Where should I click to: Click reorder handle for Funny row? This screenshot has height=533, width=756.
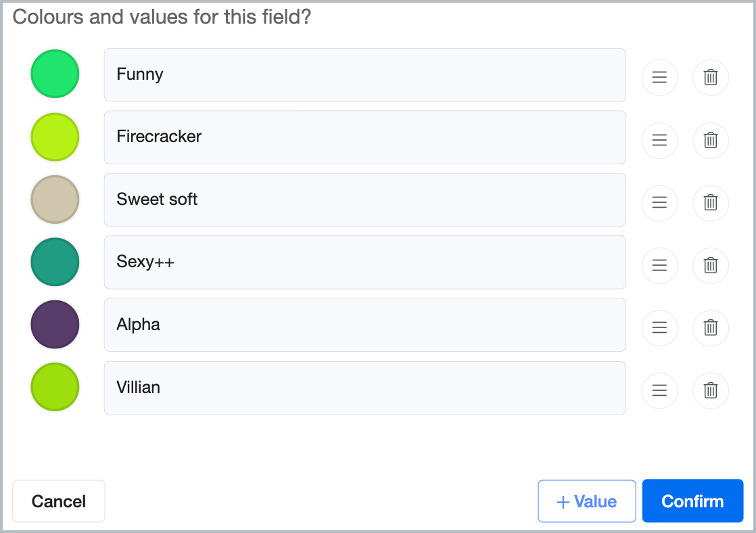pyautogui.click(x=659, y=77)
